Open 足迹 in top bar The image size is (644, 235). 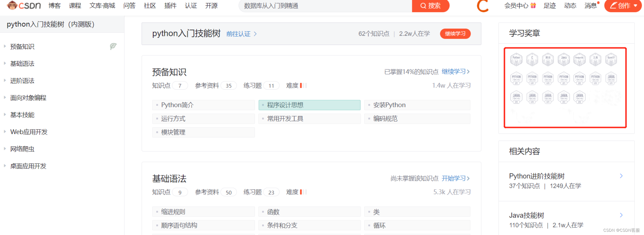(x=550, y=5)
